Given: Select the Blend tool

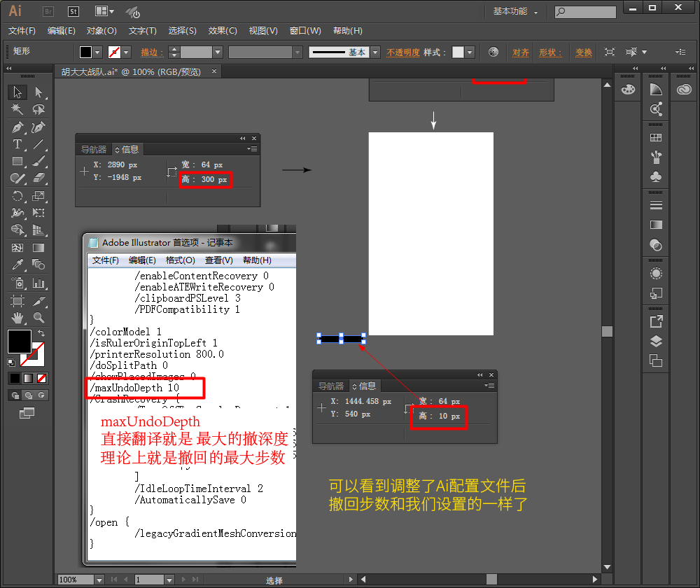Looking at the screenshot, I should point(38,265).
